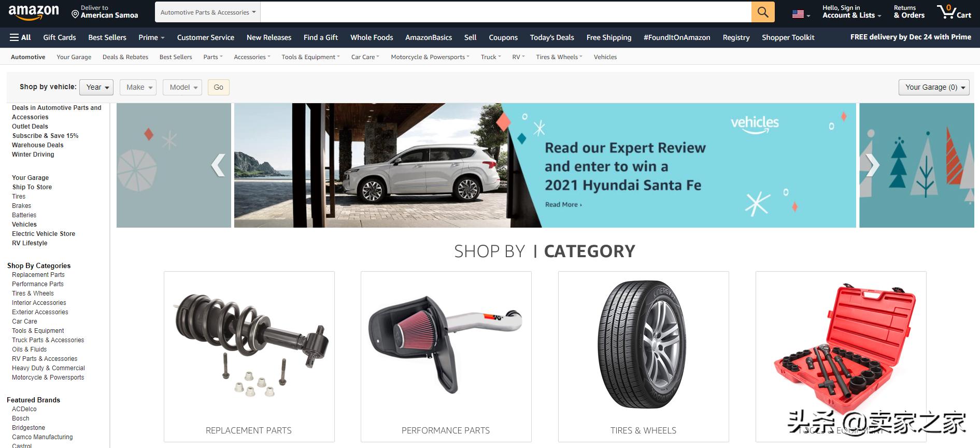
Task: Open the Tools & Equipment submenu
Action: [x=310, y=57]
